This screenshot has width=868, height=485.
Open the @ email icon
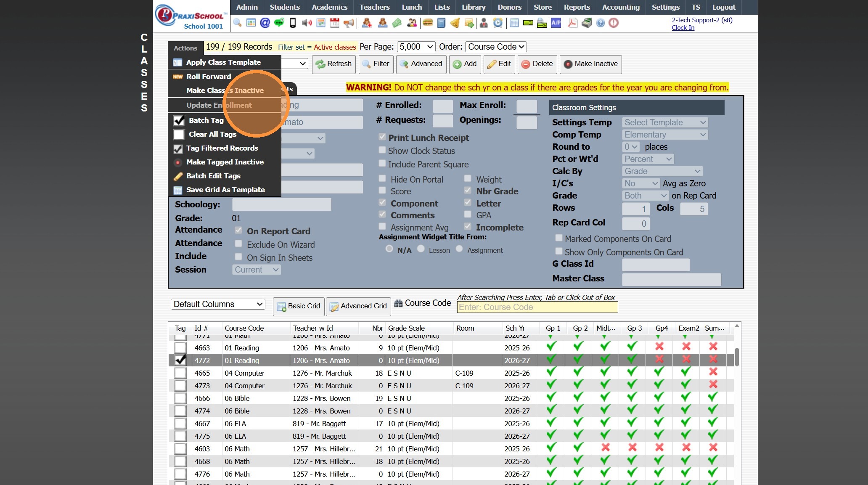pyautogui.click(x=265, y=23)
